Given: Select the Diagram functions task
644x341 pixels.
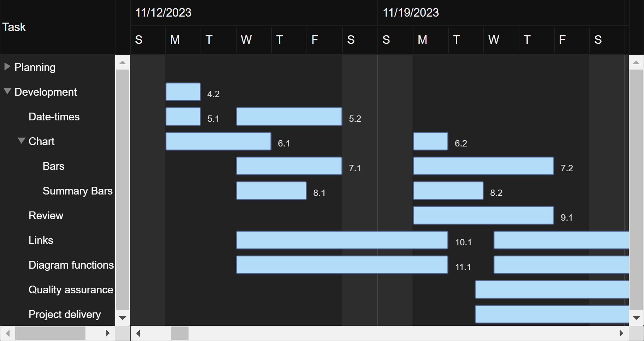Looking at the screenshot, I should click(x=71, y=265).
